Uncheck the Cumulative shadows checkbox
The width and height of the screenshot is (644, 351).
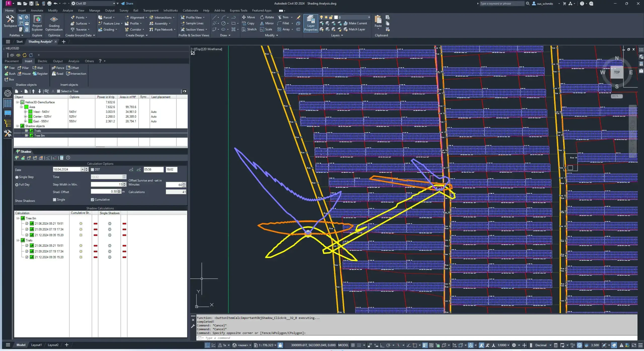point(92,200)
